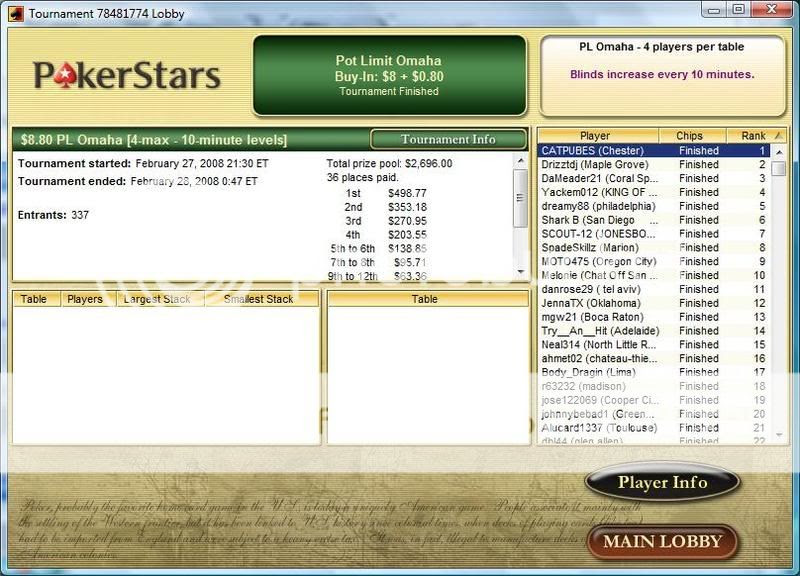Select player Drizztdj (Maple Grove)
The image size is (800, 576).
653,164
